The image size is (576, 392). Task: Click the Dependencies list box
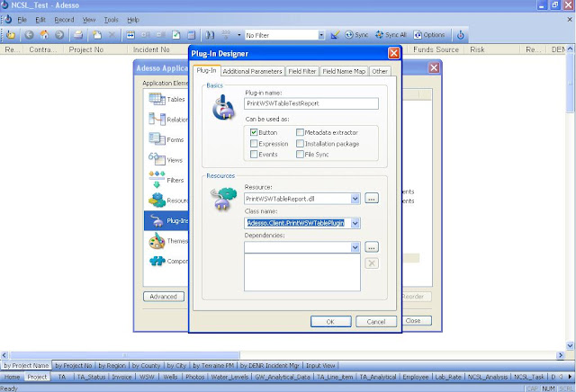point(302,272)
